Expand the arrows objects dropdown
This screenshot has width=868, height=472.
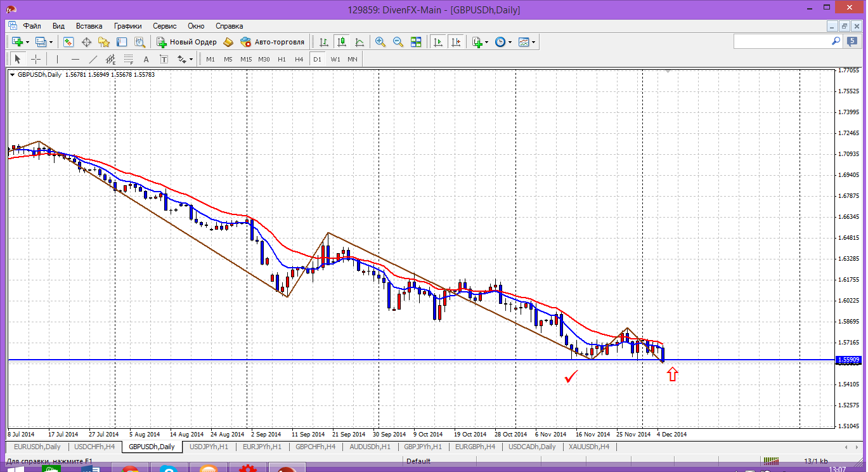(x=191, y=59)
